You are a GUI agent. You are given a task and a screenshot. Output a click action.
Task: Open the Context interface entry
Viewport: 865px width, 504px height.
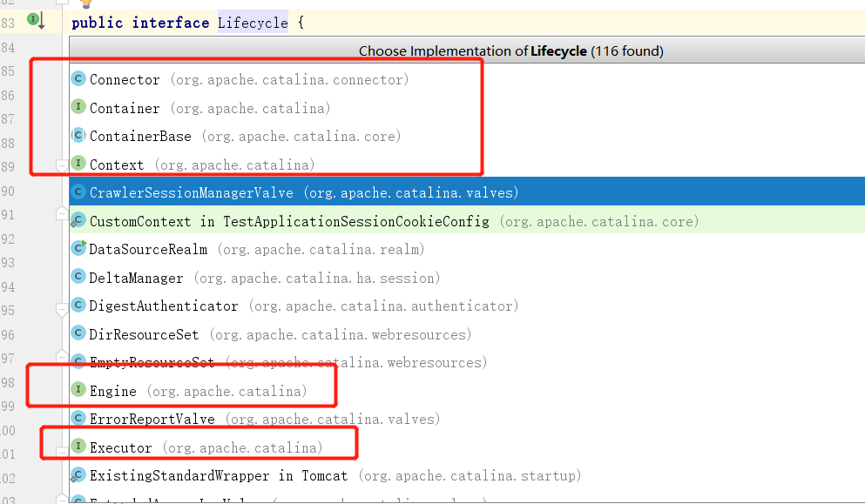[x=467, y=165]
